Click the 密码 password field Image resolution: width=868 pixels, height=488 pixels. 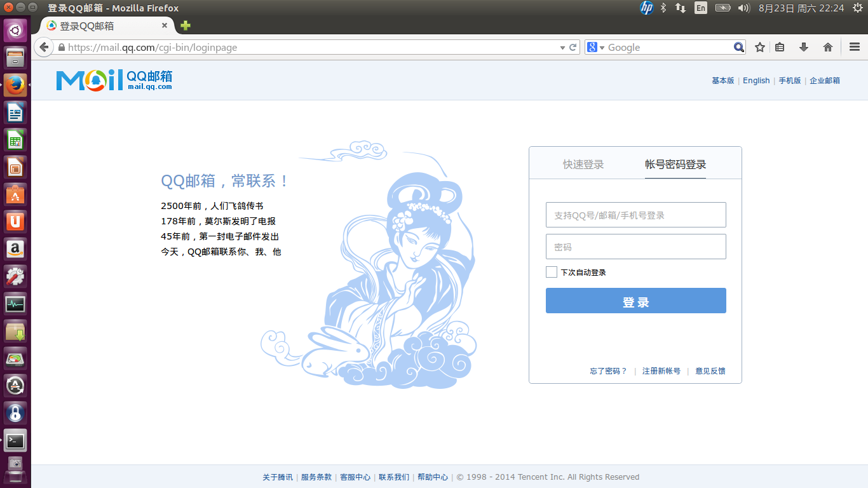click(635, 247)
